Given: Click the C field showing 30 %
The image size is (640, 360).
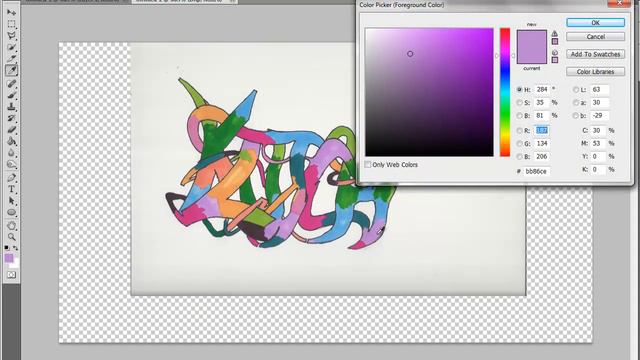Looking at the screenshot, I should [598, 131].
